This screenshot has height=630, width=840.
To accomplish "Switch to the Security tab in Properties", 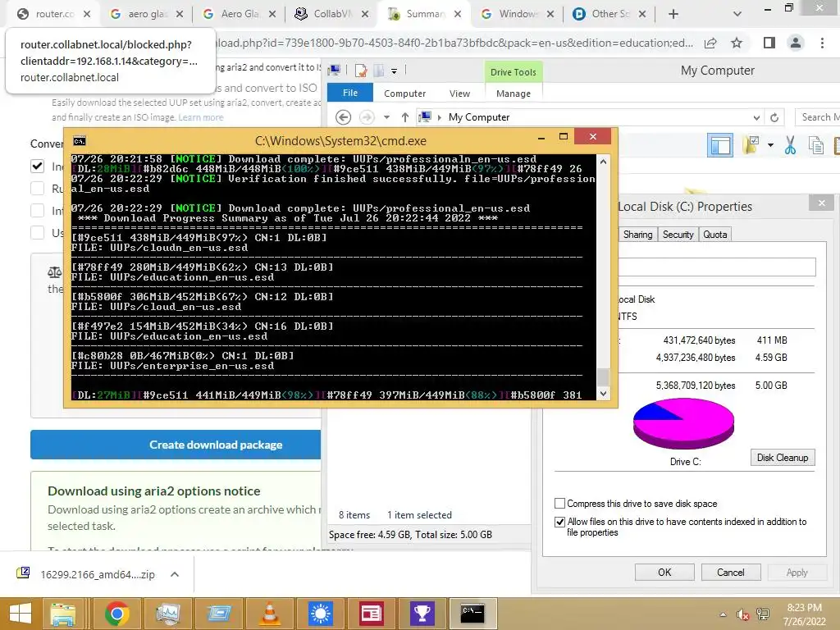I will coord(678,235).
